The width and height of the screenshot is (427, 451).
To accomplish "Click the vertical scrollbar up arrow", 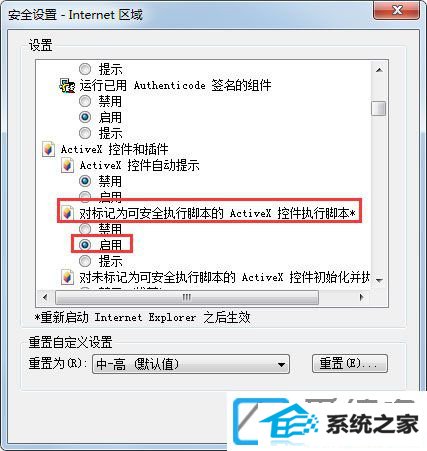I will click(x=379, y=70).
